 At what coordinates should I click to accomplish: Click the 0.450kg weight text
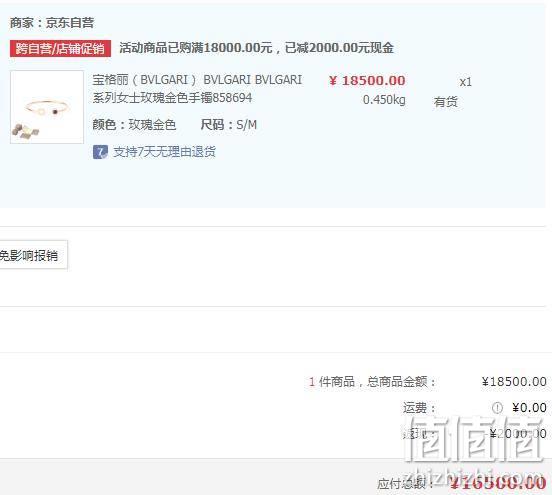click(x=384, y=100)
